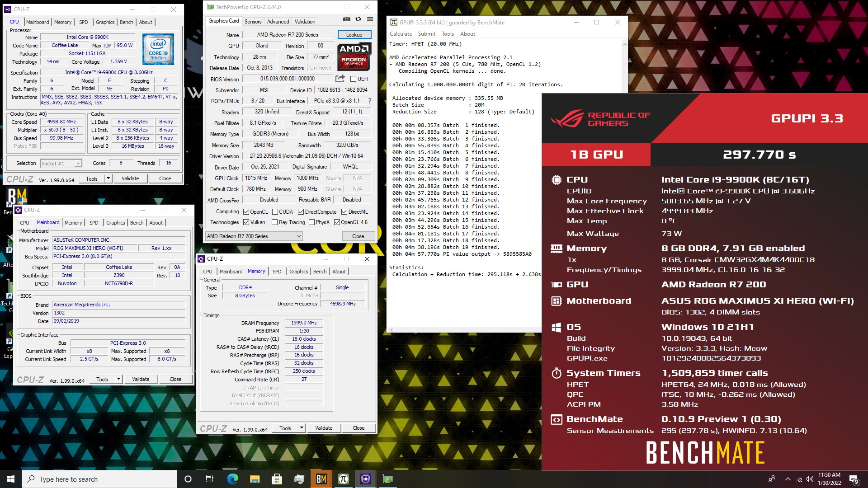868x488 pixels.
Task: Open Task View on the taskbar
Action: coord(209,479)
